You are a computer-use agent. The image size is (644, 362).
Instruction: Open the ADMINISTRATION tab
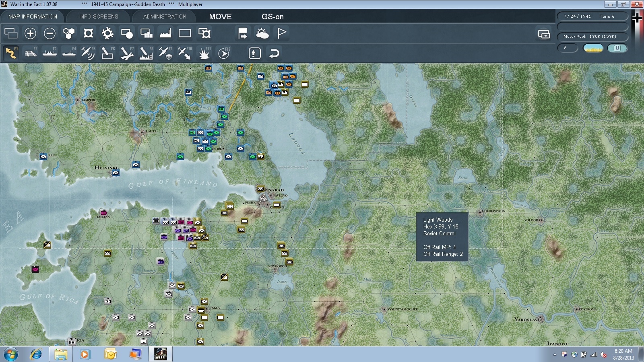[165, 16]
